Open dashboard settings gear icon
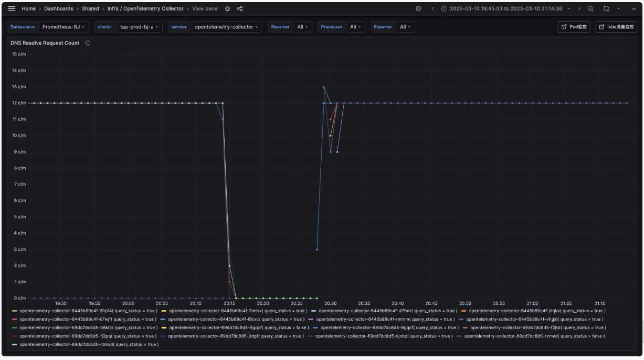 pyautogui.click(x=418, y=8)
